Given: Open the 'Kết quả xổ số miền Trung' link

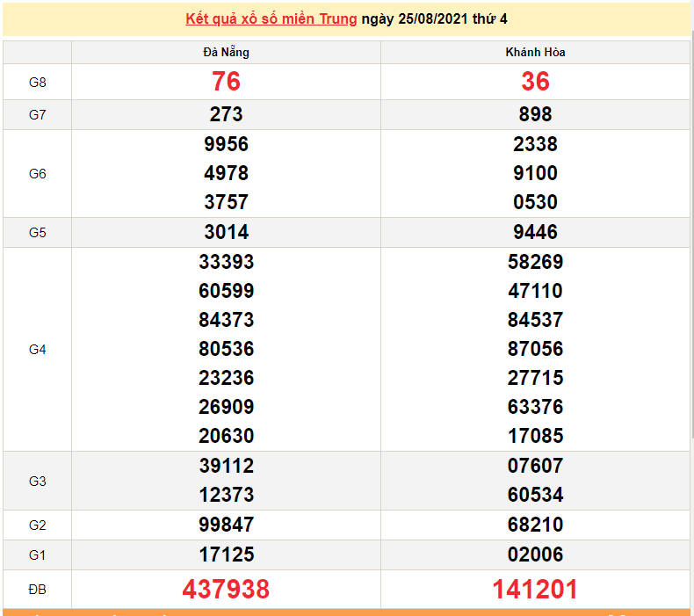Looking at the screenshot, I should 271,19.
